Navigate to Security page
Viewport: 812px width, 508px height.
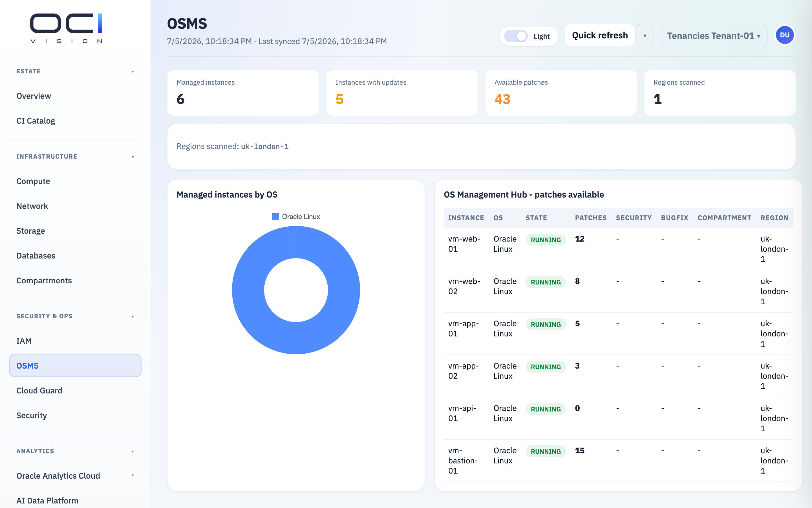point(75,416)
